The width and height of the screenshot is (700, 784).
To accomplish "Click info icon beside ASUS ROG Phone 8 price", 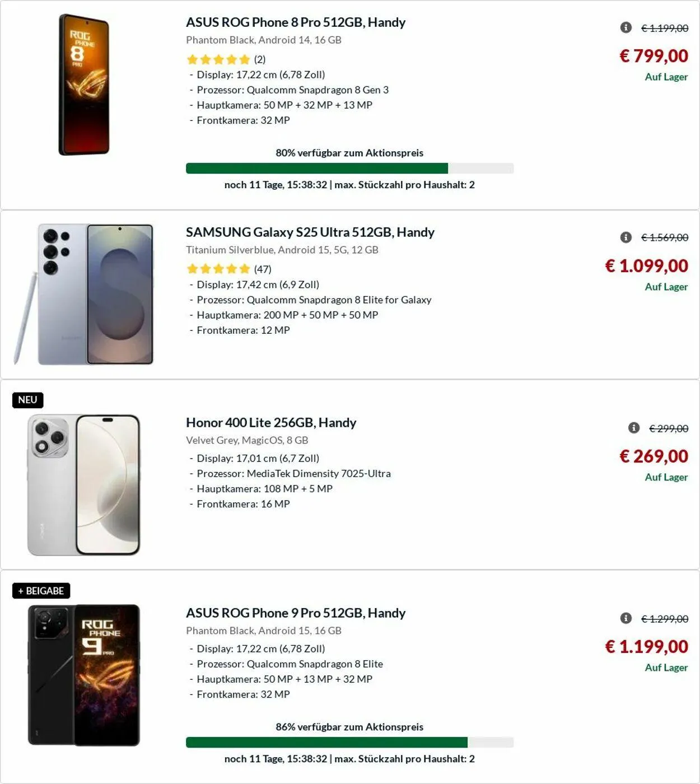I will tap(626, 27).
